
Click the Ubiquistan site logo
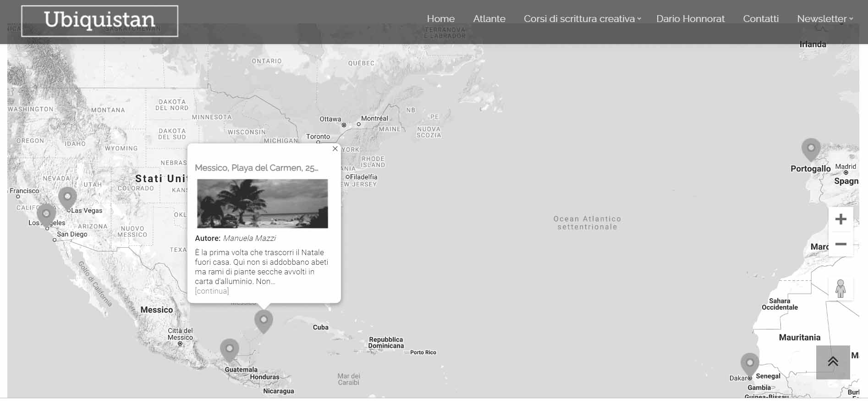[99, 21]
